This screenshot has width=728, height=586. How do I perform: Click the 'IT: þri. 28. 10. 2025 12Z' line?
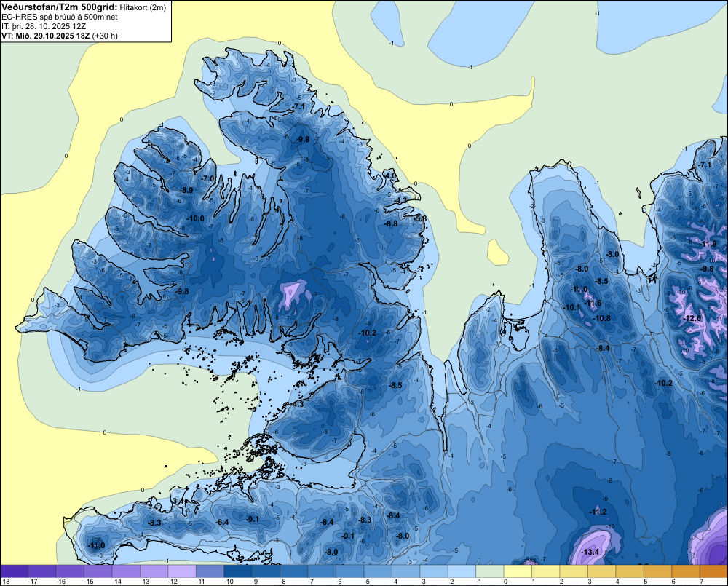(44, 26)
